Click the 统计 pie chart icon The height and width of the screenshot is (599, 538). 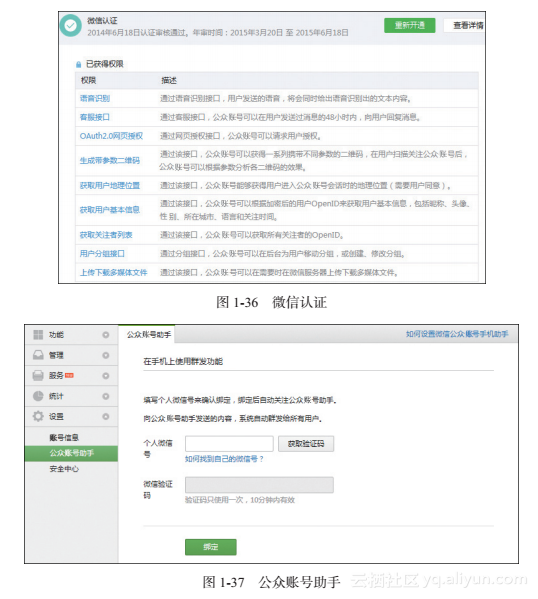(x=38, y=396)
